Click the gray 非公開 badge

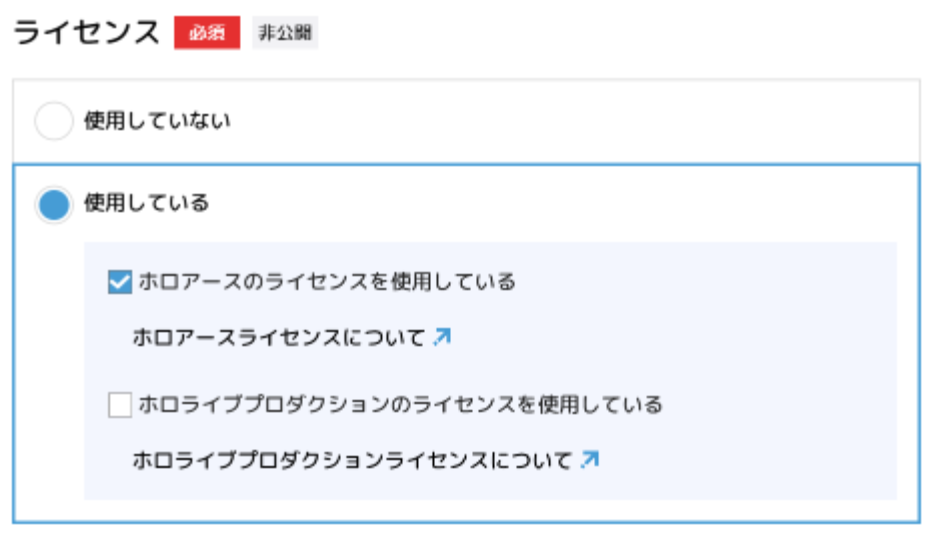point(284,33)
